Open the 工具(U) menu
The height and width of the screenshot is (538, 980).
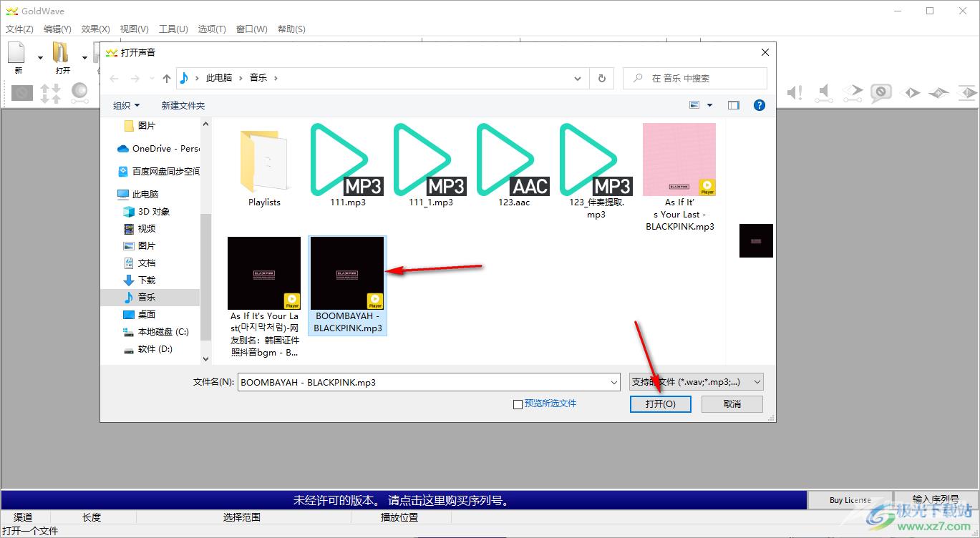point(173,29)
